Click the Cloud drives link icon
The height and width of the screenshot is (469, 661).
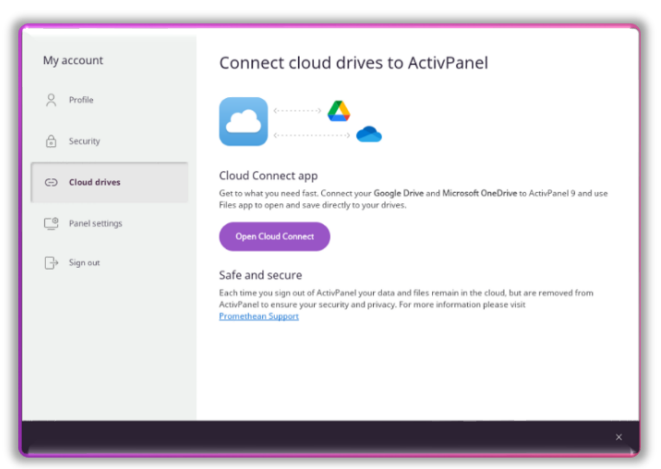[x=51, y=183]
